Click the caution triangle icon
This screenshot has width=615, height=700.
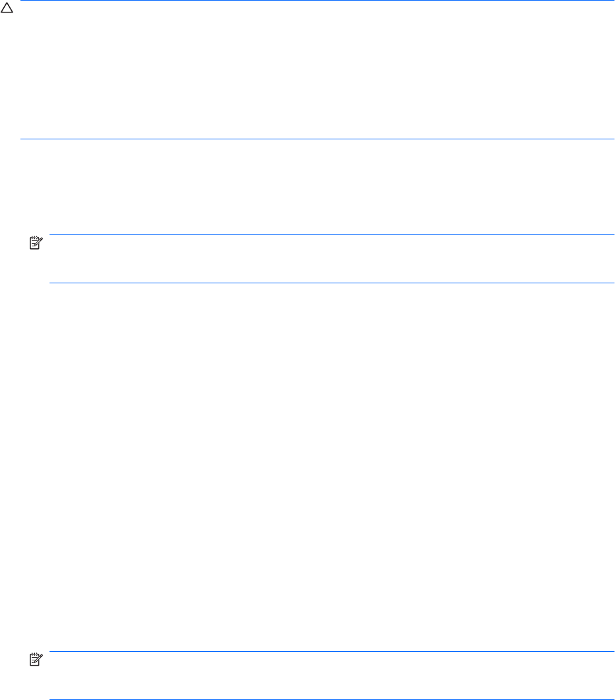pyautogui.click(x=7, y=8)
